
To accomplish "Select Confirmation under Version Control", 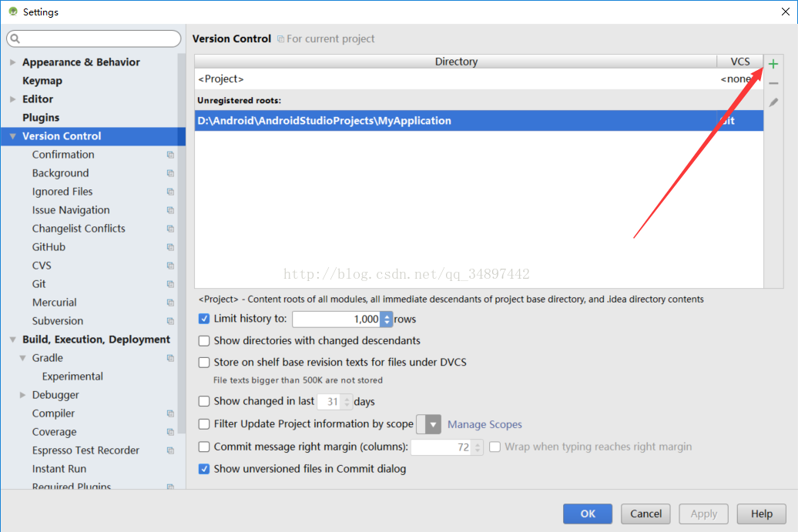I will (x=63, y=155).
